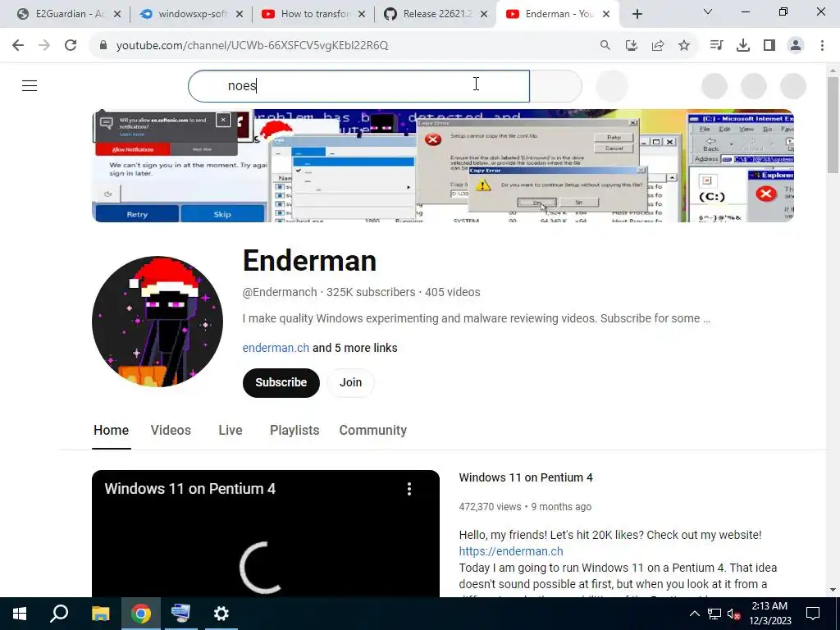Open the Windows Start menu
840x630 pixels.
[x=20, y=614]
